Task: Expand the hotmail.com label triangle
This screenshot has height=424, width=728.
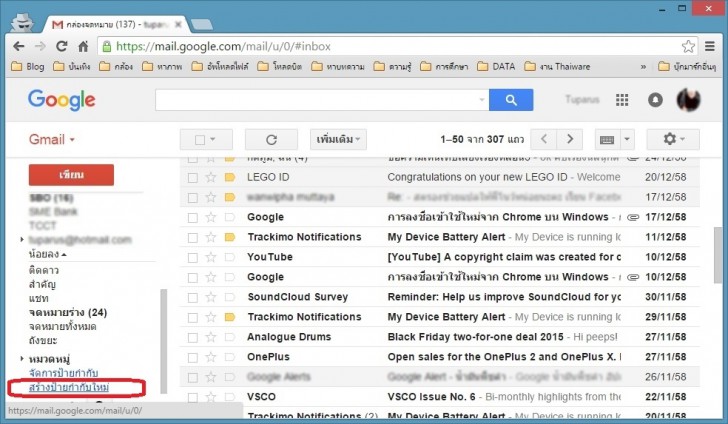Action: pyautogui.click(x=22, y=240)
